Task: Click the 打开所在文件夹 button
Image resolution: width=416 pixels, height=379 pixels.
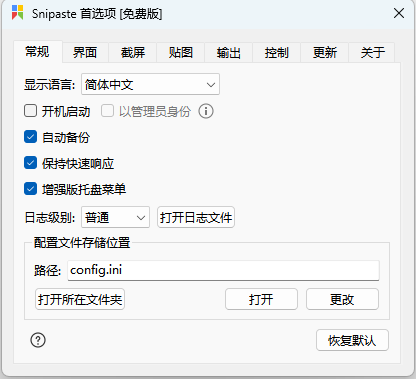Action: 80,299
